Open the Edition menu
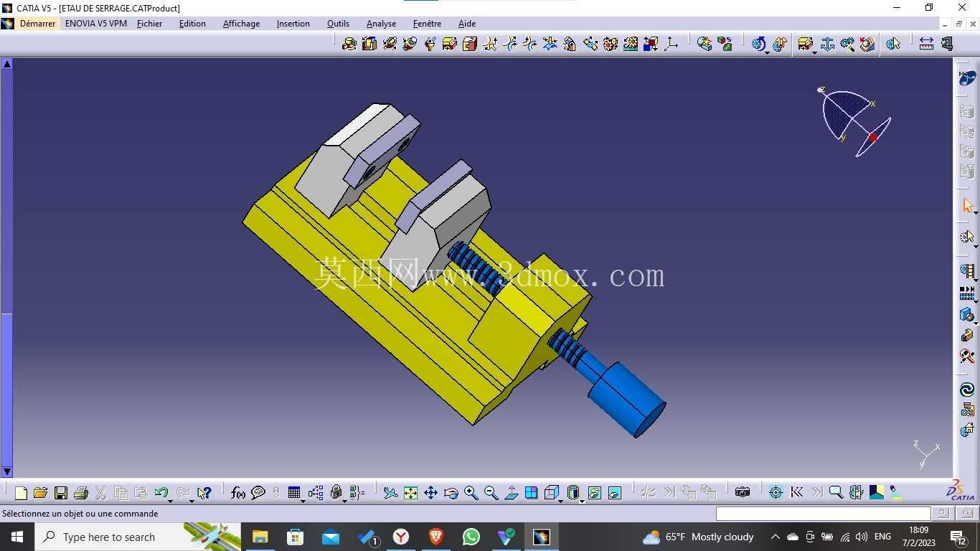Image resolution: width=980 pixels, height=551 pixels. 192,24
